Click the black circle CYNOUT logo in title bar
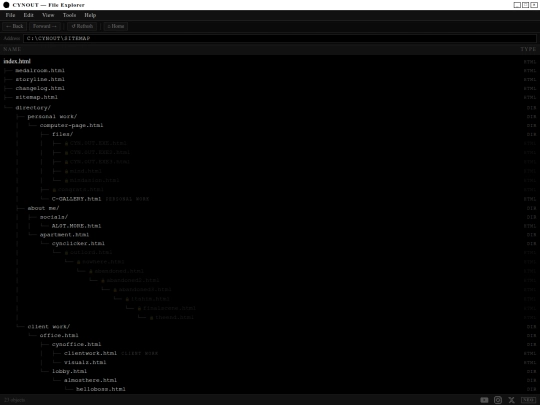Screen dimensions: 540x405 pos(6,5)
